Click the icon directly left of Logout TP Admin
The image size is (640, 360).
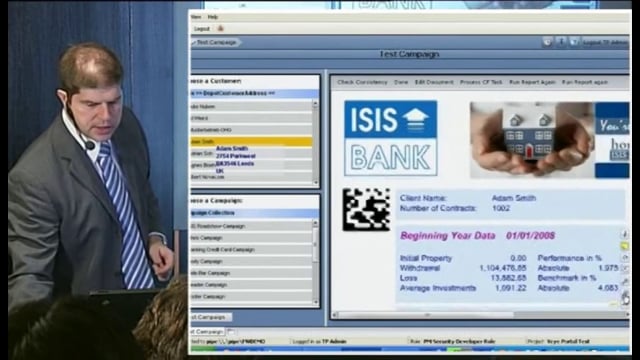tap(574, 42)
